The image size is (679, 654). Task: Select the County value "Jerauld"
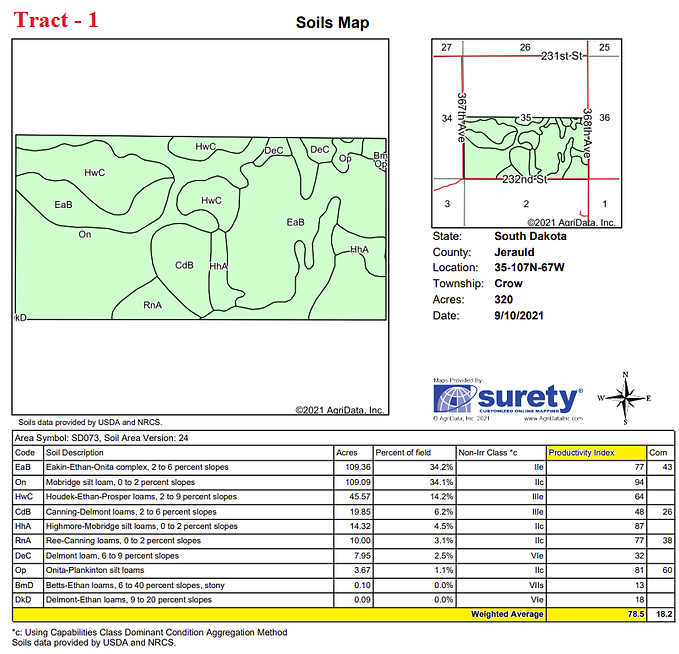pyautogui.click(x=514, y=252)
